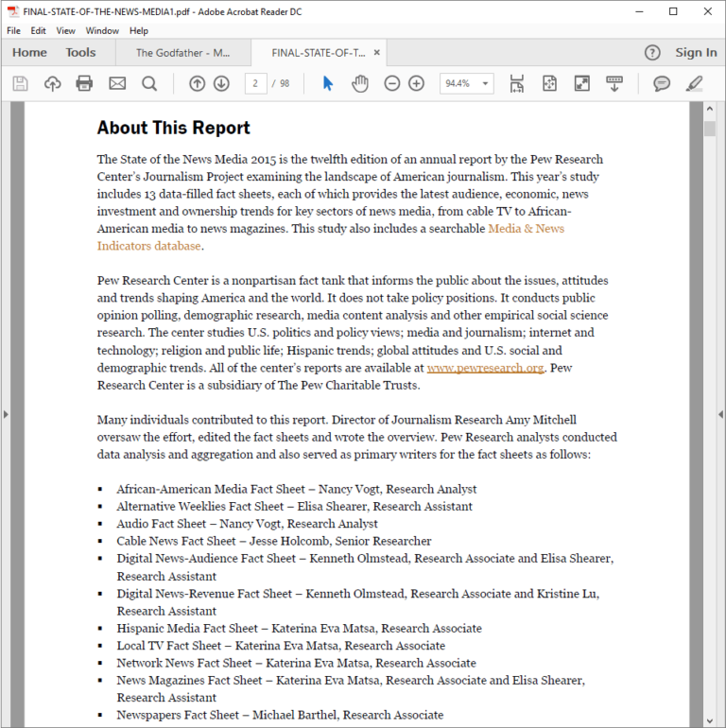
Task: Click Fit to width scrolling icon
Action: 517,83
